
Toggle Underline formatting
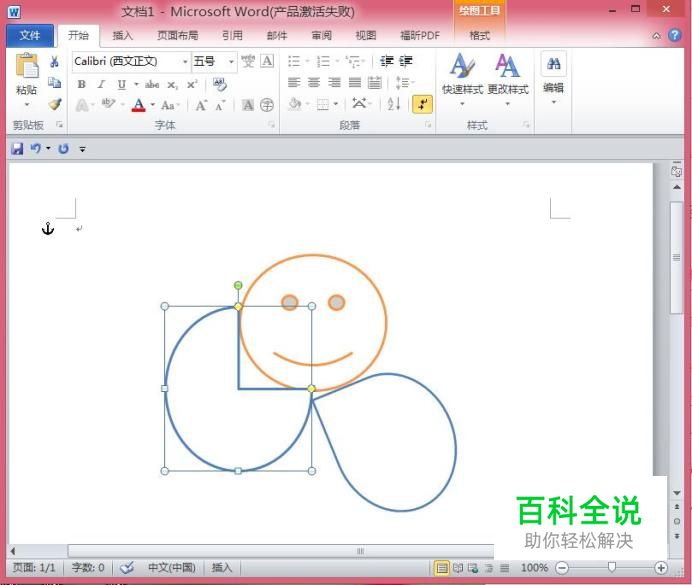pos(121,84)
